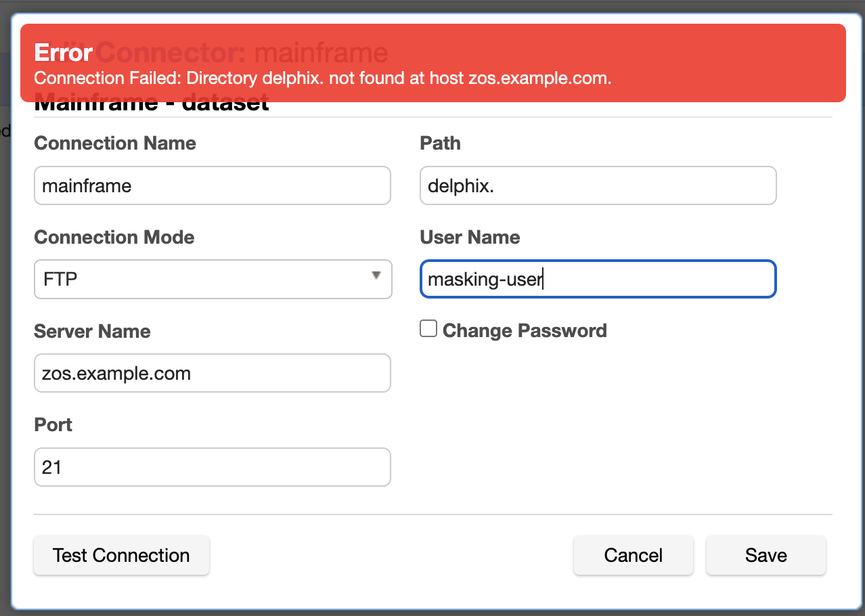This screenshot has width=865, height=616.
Task: Enable the Change Password checkbox
Action: pyautogui.click(x=428, y=329)
